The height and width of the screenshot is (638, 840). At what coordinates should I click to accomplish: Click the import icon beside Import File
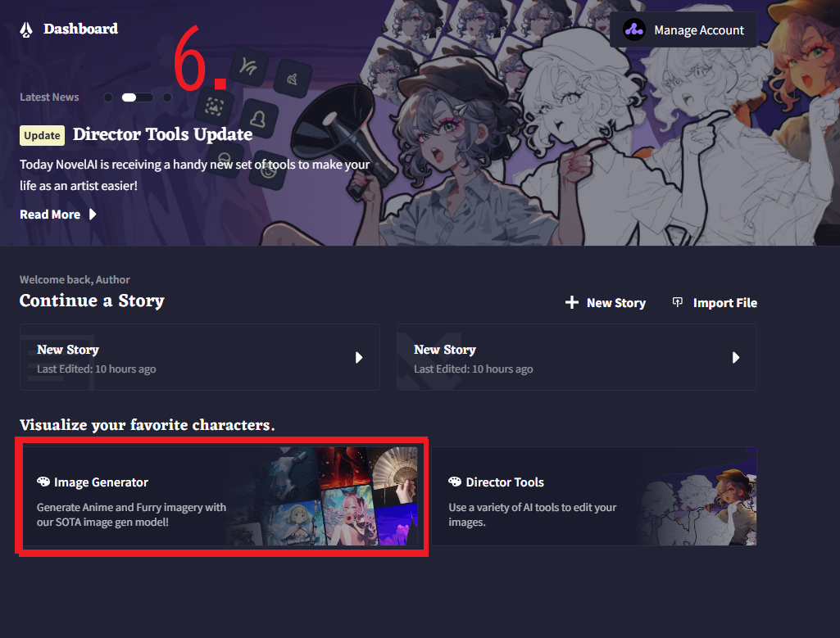click(678, 302)
